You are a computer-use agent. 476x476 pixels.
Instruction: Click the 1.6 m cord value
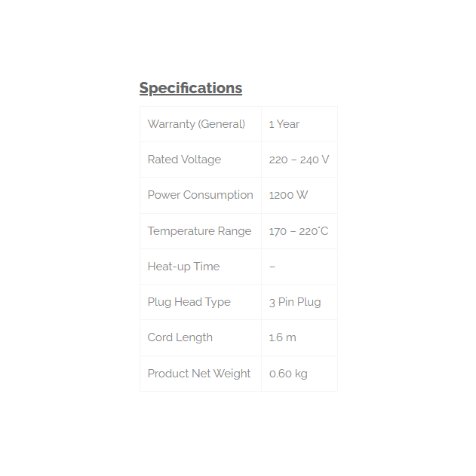click(x=282, y=337)
